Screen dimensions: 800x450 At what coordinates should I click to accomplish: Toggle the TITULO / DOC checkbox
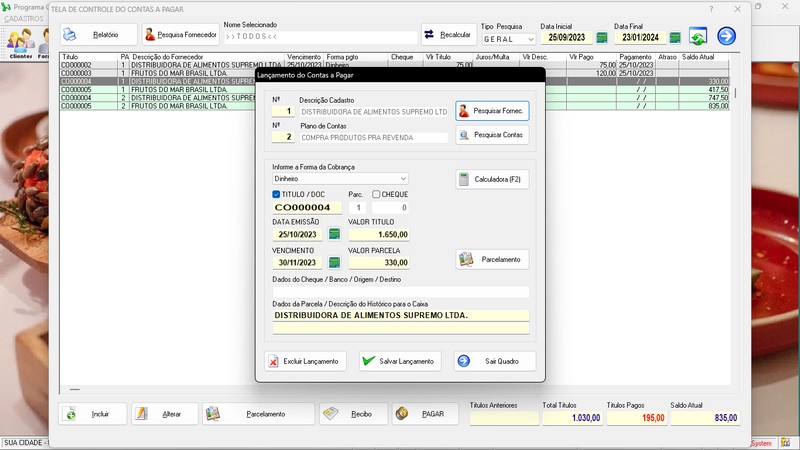[276, 194]
